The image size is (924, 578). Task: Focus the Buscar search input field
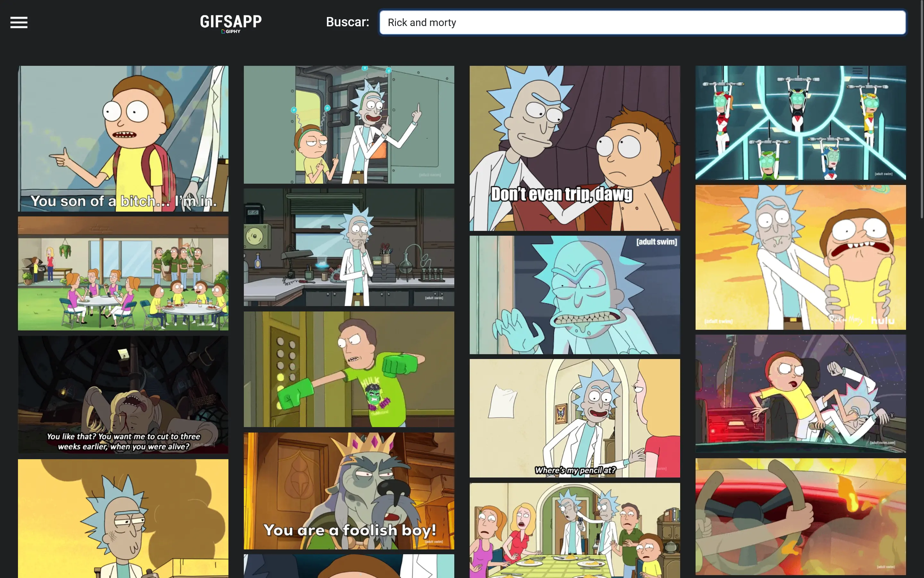642,22
